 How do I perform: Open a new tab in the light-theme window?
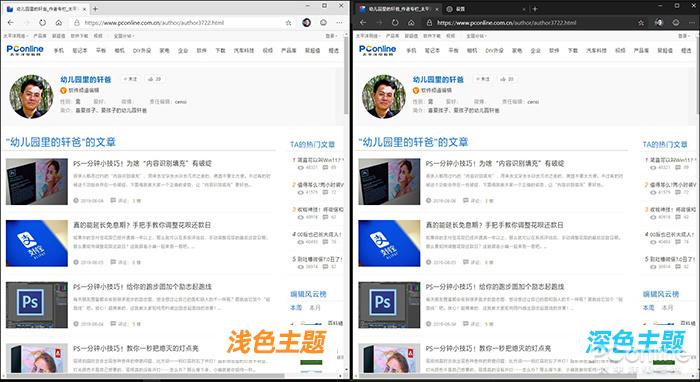(x=95, y=8)
